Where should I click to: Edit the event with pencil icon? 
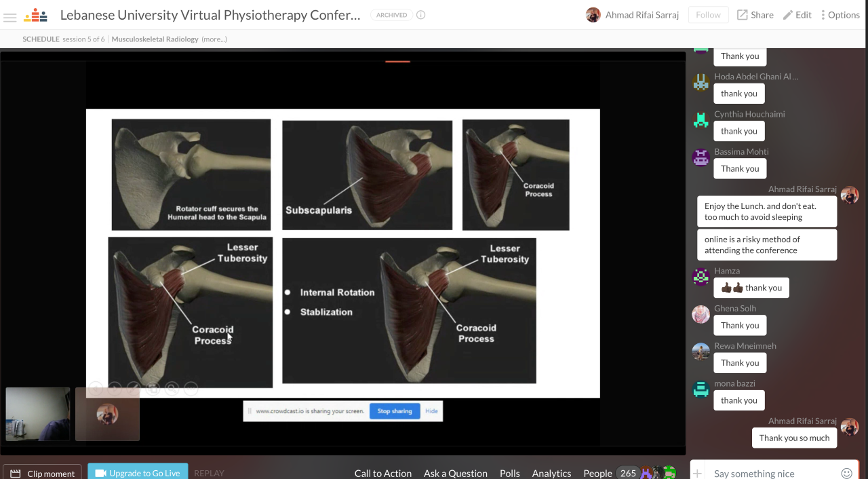[x=797, y=15]
